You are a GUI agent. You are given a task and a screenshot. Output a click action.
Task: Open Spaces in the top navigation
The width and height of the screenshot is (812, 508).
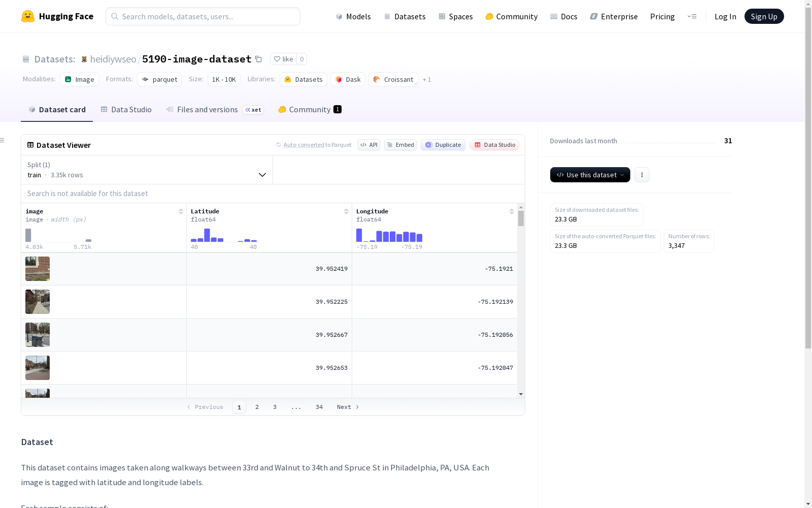[x=456, y=16]
